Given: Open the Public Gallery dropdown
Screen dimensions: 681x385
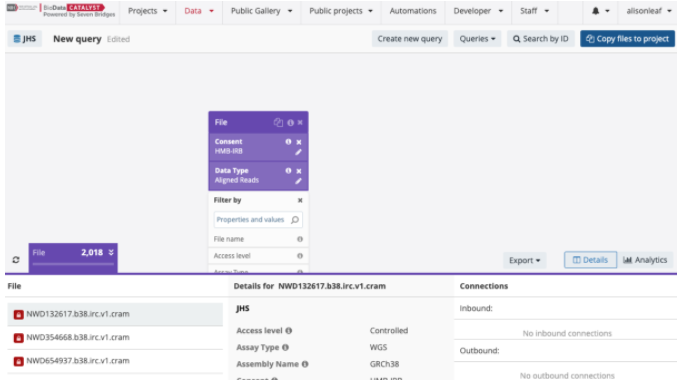Looking at the screenshot, I should pyautogui.click(x=261, y=11).
